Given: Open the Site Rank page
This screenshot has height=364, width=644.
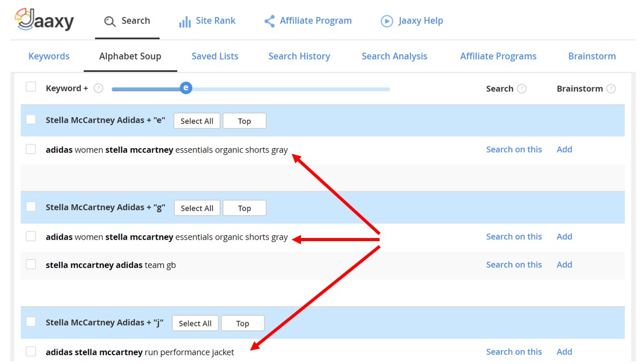Looking at the screenshot, I should [x=207, y=21].
